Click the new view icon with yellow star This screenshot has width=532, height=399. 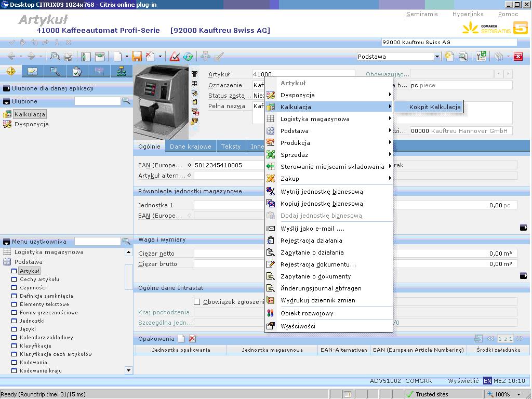(449, 56)
